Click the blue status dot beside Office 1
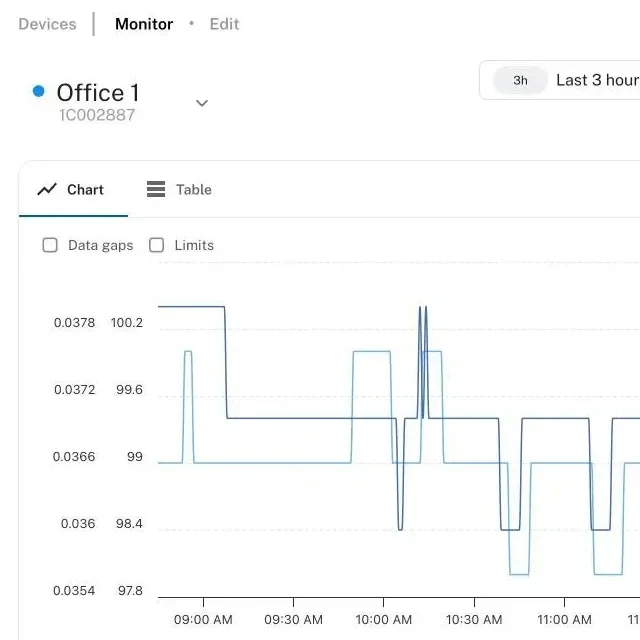640x640 pixels. pyautogui.click(x=38, y=91)
